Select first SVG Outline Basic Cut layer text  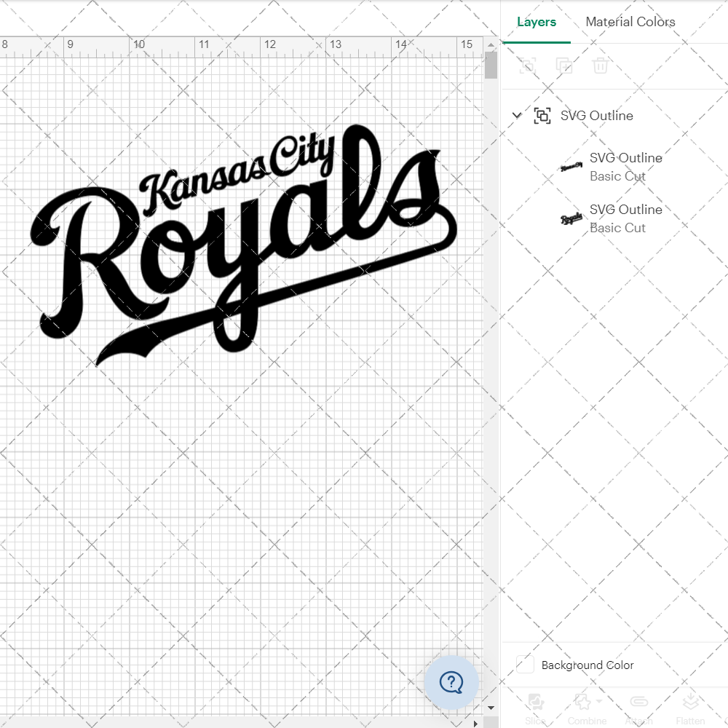point(625,167)
